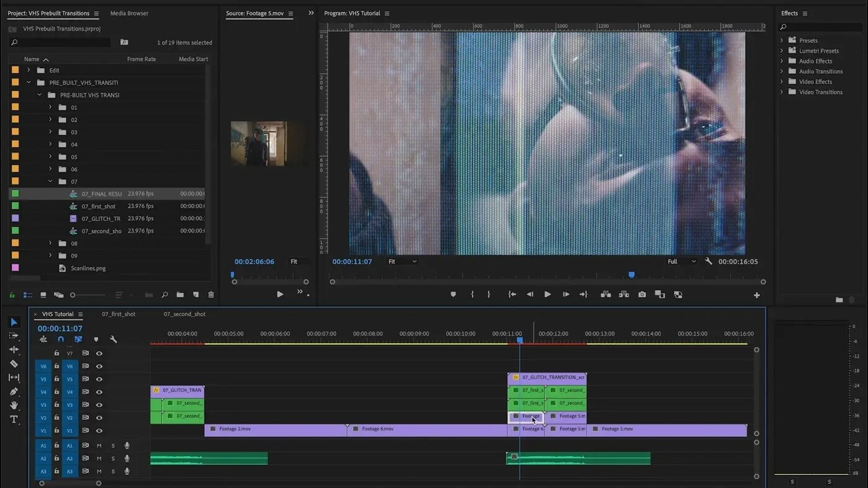The image size is (868, 488).
Task: Expand the 08 bin folder
Action: (x=50, y=243)
